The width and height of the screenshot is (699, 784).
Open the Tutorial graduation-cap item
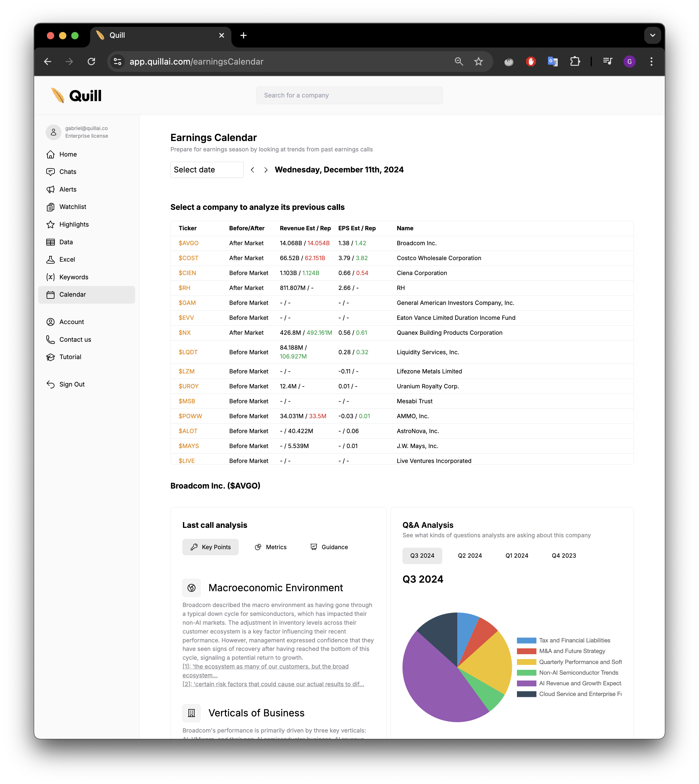coord(86,357)
